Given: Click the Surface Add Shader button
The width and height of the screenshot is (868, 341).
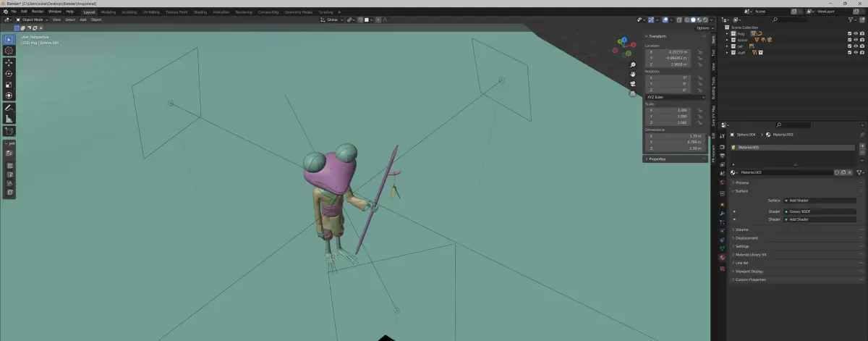Looking at the screenshot, I should 820,200.
